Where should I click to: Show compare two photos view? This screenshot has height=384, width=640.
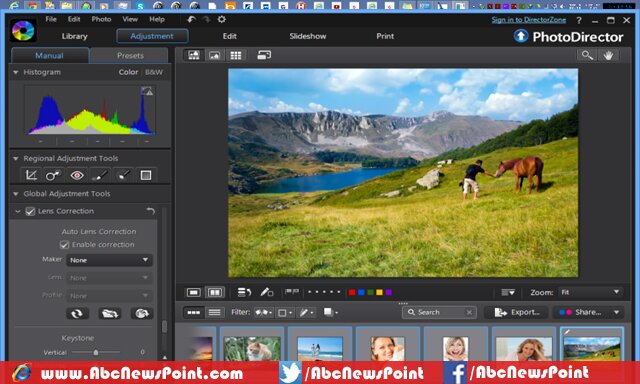(215, 292)
